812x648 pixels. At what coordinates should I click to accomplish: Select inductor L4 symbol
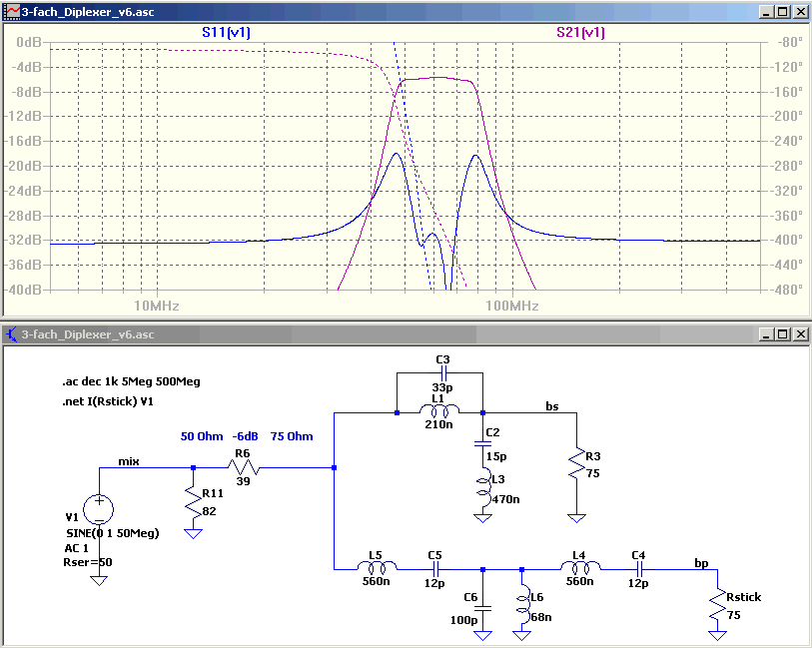pos(580,568)
